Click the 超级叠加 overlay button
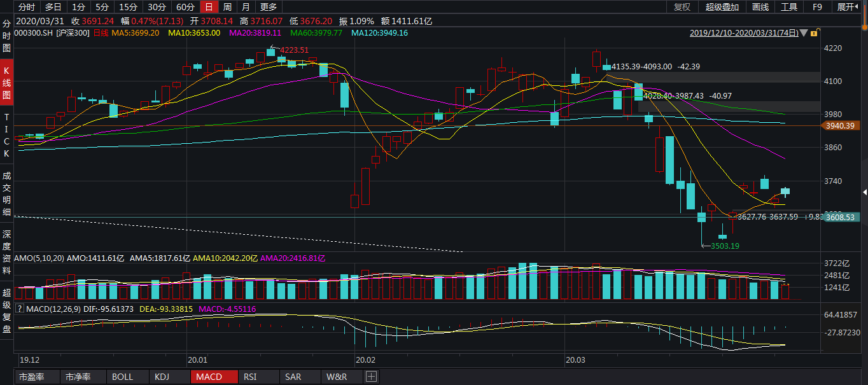 coord(722,7)
